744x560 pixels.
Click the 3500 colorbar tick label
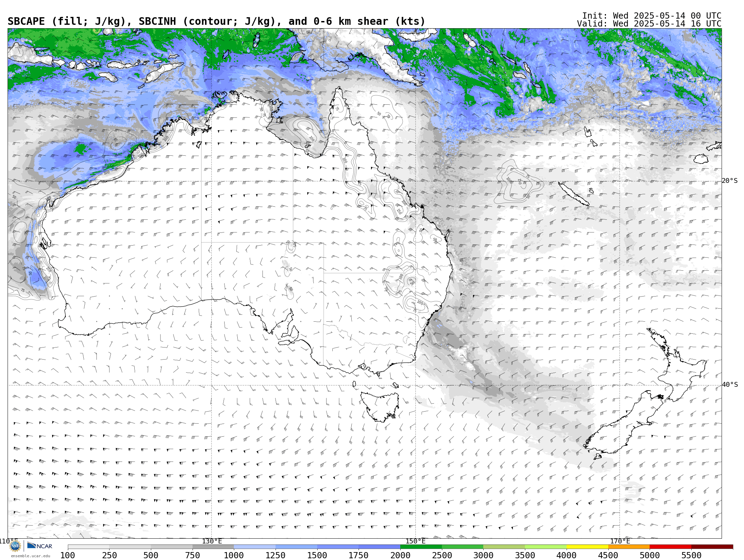(525, 555)
